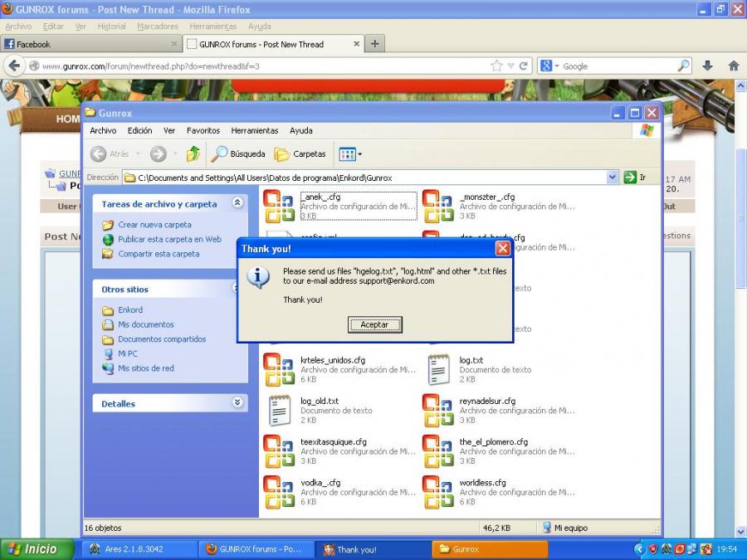Click Crear nueva carpeta link

point(154,225)
